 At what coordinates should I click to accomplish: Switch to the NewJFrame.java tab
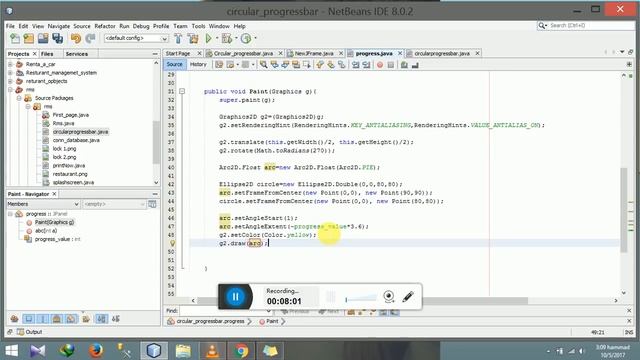[314, 53]
